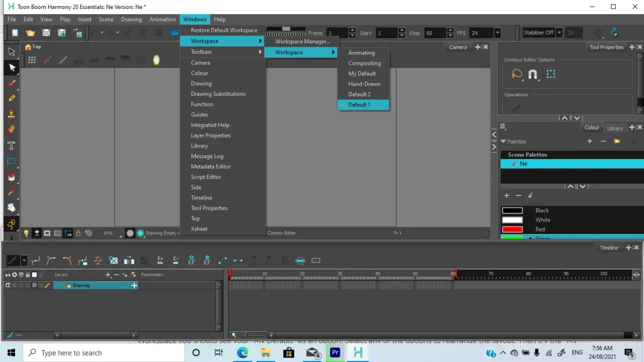Delete layer with minus button in Layers

click(x=117, y=275)
